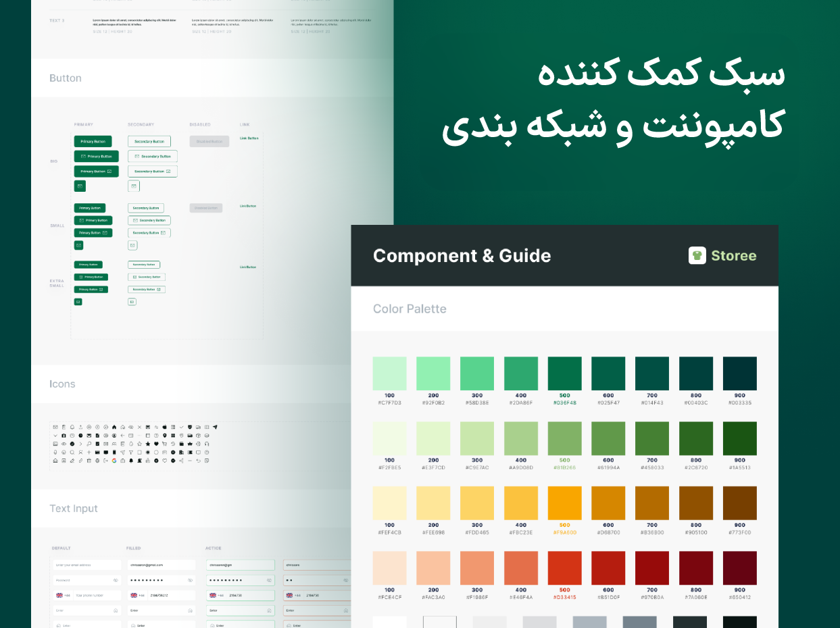The height and width of the screenshot is (628, 840).
Task: Click the Google logo icon in the icon grid
Action: pos(114,461)
